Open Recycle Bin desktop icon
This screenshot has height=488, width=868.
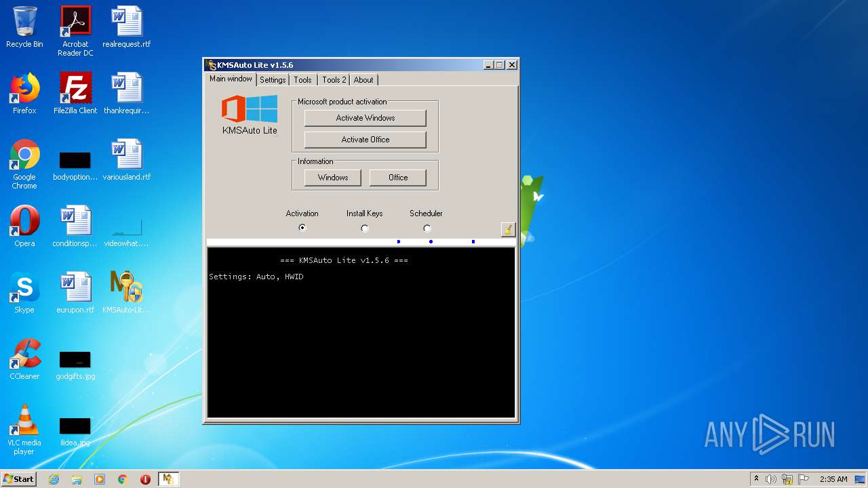click(24, 27)
